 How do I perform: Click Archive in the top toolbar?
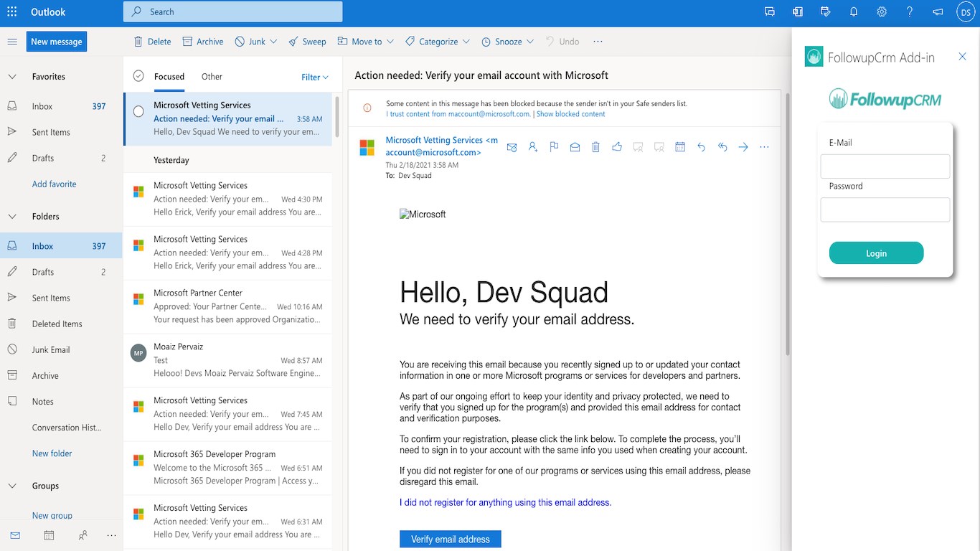tap(203, 42)
